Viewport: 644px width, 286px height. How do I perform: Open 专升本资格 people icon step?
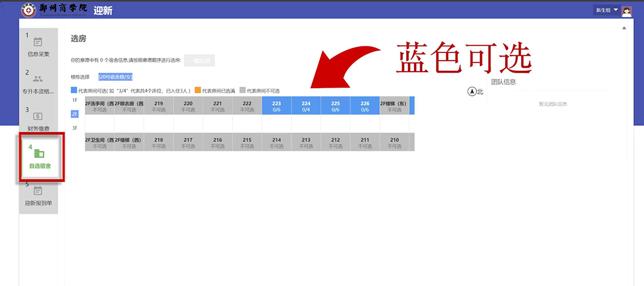38,79
